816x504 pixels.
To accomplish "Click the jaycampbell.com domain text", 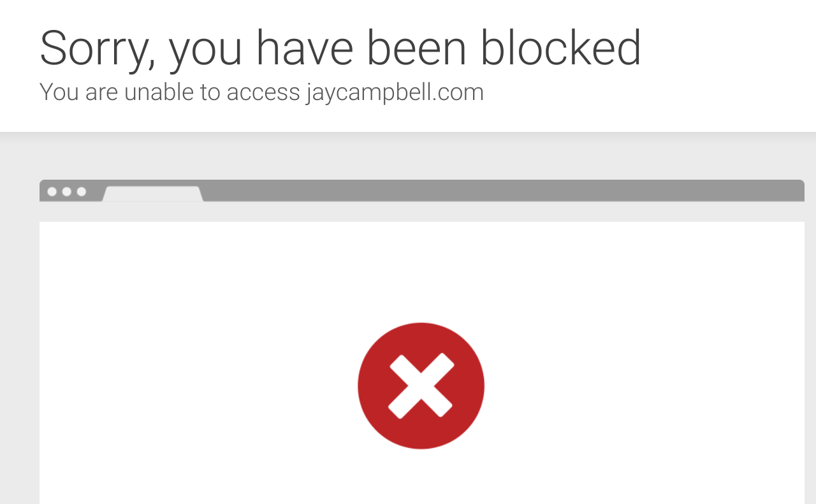I will click(395, 92).
